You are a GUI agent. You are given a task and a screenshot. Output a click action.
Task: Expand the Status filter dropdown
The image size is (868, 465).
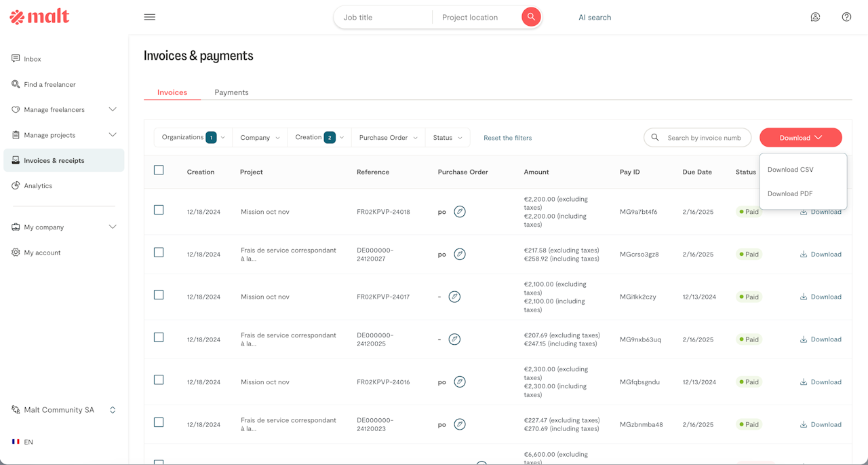447,138
